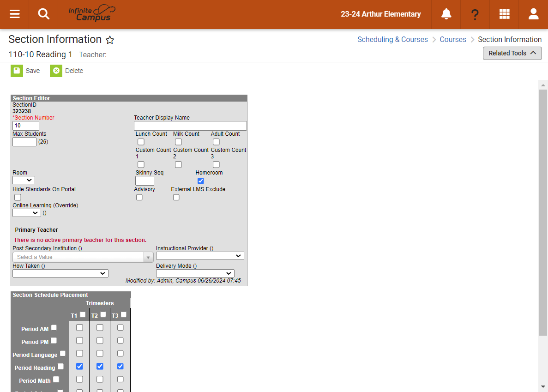Enable the Lunch Count checkbox
The image size is (548, 392).
click(x=141, y=142)
